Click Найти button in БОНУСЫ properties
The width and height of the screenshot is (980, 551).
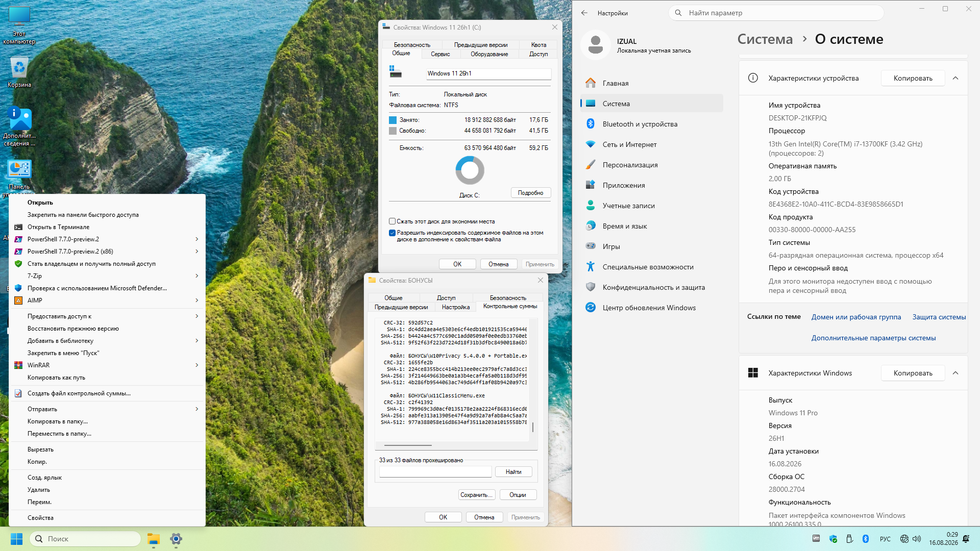513,472
